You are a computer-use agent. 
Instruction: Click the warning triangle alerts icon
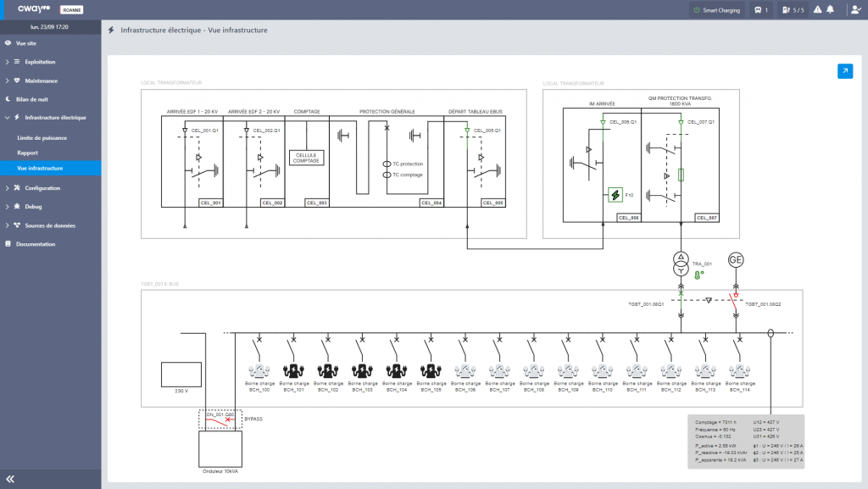tap(817, 10)
